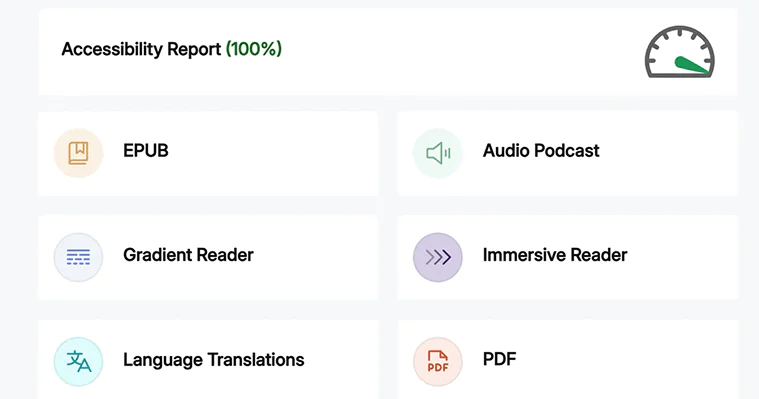Select the Audio Podcast label
This screenshot has width=759, height=399.
click(541, 151)
